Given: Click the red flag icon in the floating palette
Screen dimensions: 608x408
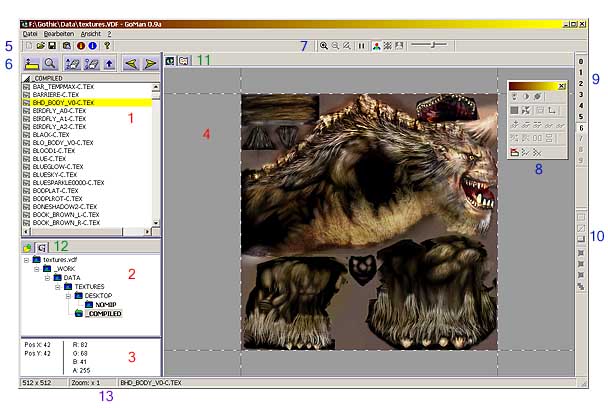Looking at the screenshot, I should click(x=515, y=152).
